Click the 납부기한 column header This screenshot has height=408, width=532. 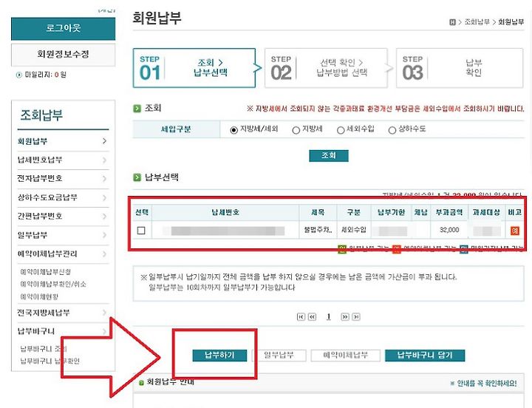click(x=391, y=212)
